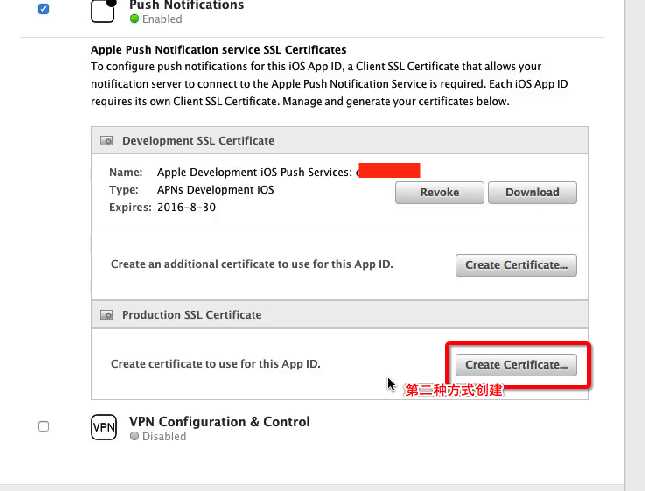The image size is (645, 491).
Task: Uncheck the Push Notifications checkbox
Action: click(x=43, y=9)
